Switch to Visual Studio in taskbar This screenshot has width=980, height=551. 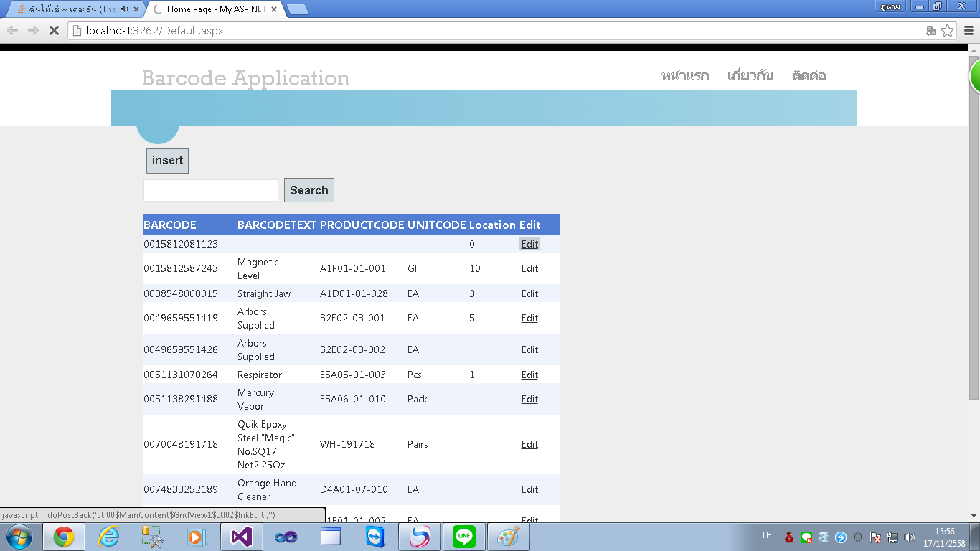tap(242, 537)
